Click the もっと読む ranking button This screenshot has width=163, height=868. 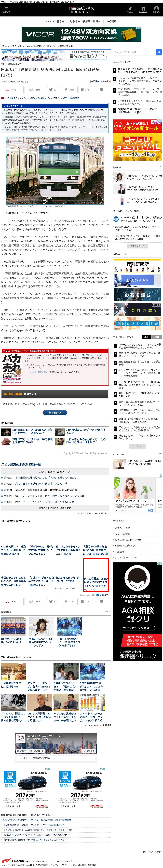[x=137, y=446]
